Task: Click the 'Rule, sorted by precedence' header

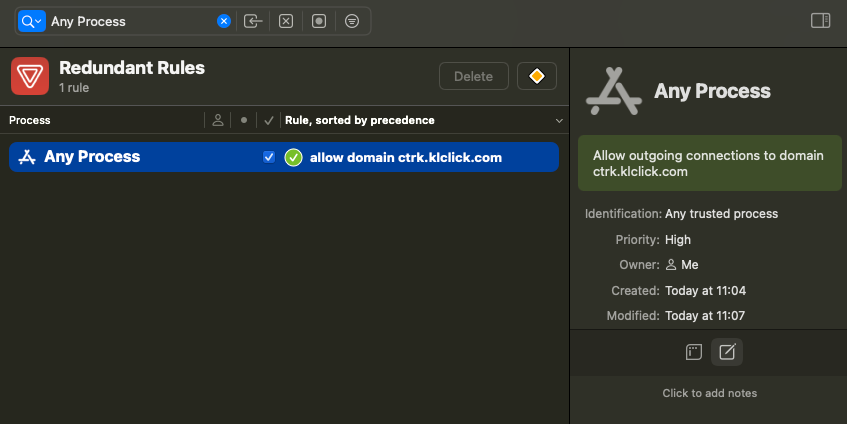Action: (360, 121)
